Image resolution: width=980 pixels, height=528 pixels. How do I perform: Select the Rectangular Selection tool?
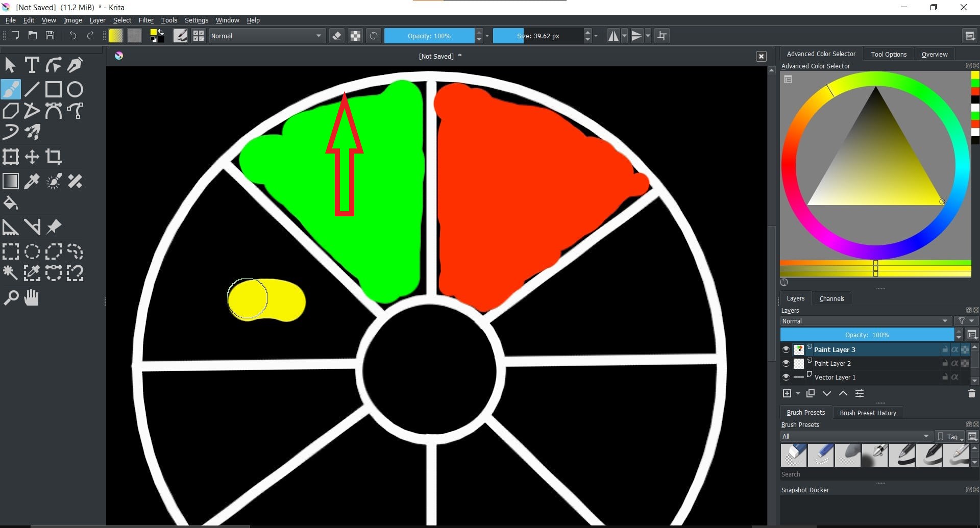pos(10,252)
